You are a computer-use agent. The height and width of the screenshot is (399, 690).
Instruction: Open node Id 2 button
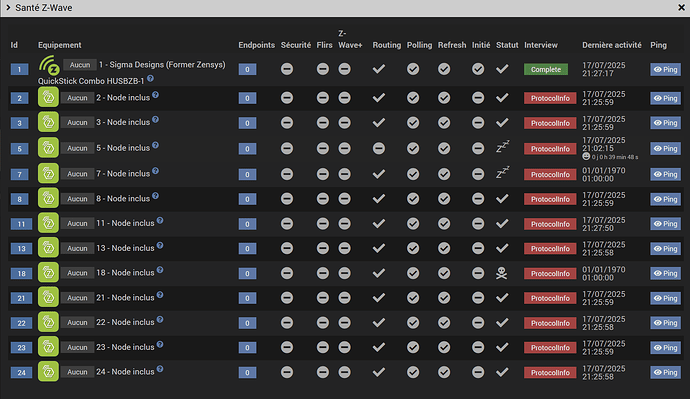point(19,98)
